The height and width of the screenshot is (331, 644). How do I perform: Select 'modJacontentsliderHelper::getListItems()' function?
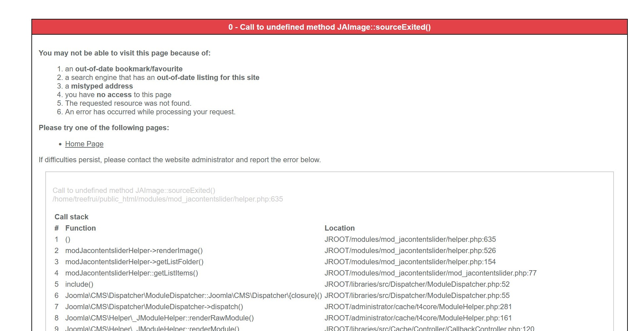[x=132, y=273]
